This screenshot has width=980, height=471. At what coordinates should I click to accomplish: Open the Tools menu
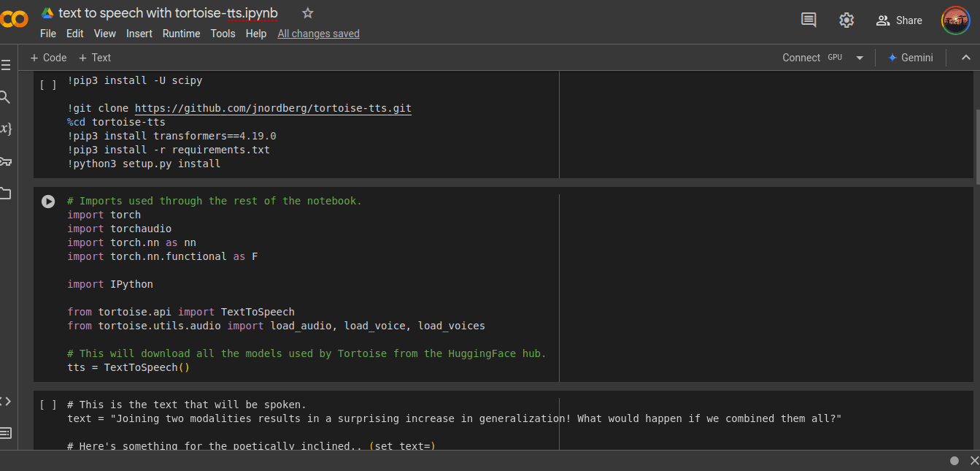click(223, 34)
